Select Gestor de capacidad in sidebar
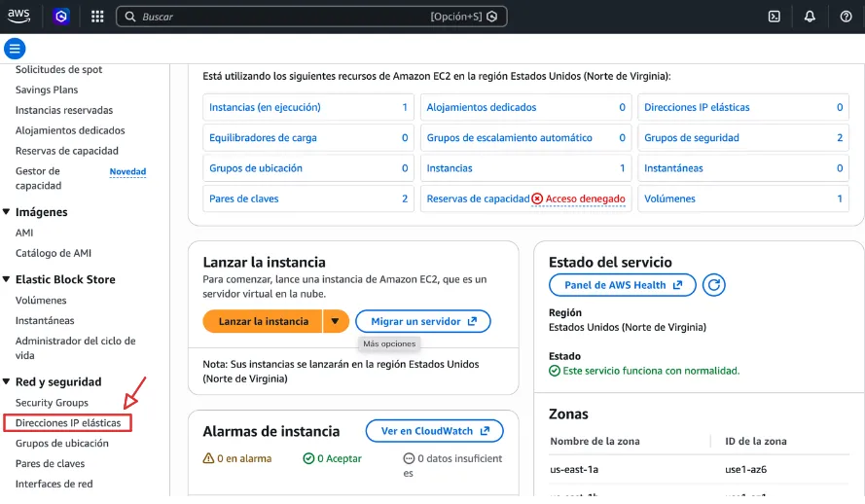 (x=39, y=178)
